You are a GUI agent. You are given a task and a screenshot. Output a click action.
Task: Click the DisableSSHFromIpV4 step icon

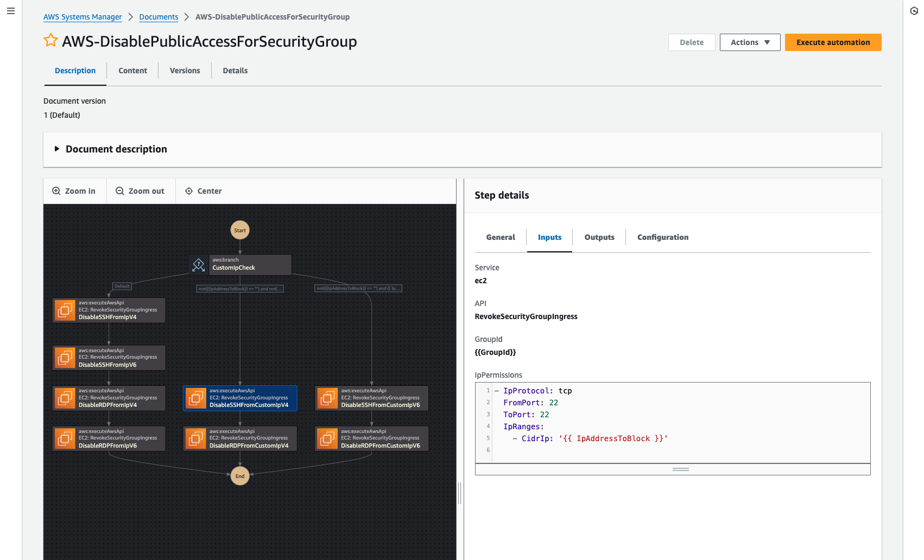click(65, 310)
